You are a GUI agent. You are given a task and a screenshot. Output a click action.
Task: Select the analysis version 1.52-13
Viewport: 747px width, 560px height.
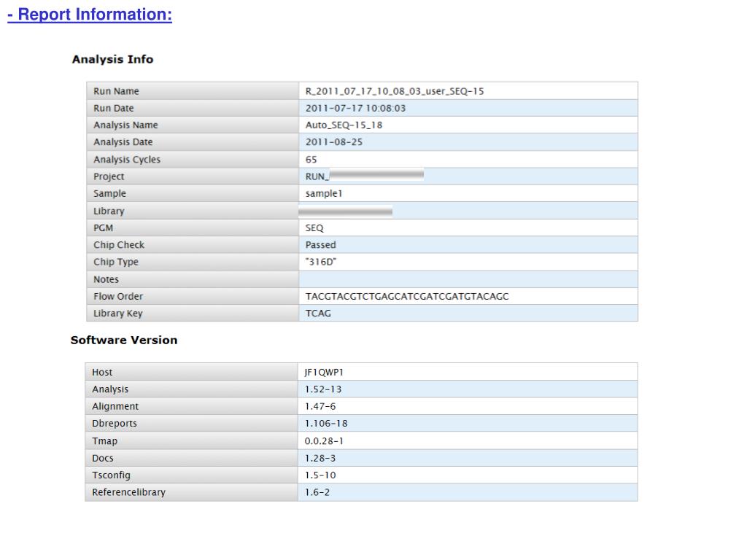(x=323, y=389)
